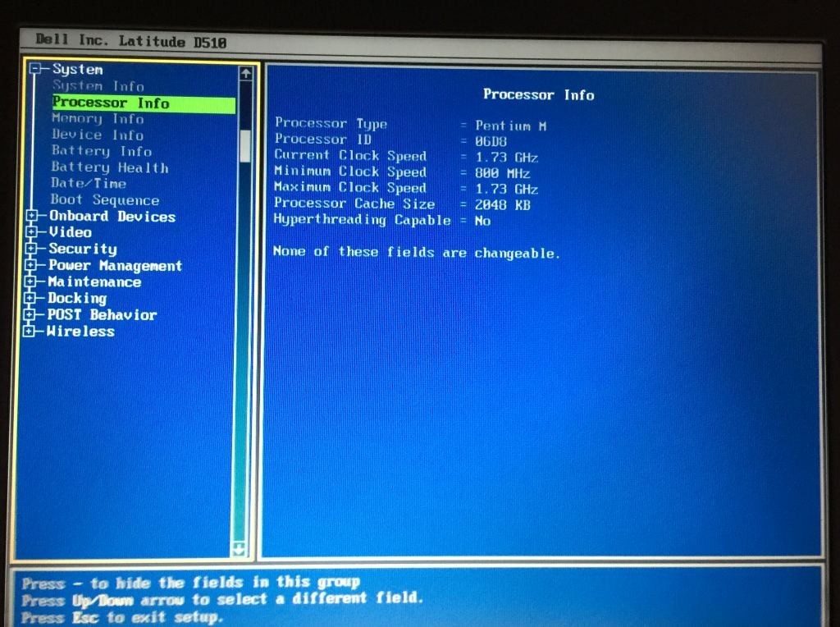
Task: Select the POST Behavior label
Action: 102,314
